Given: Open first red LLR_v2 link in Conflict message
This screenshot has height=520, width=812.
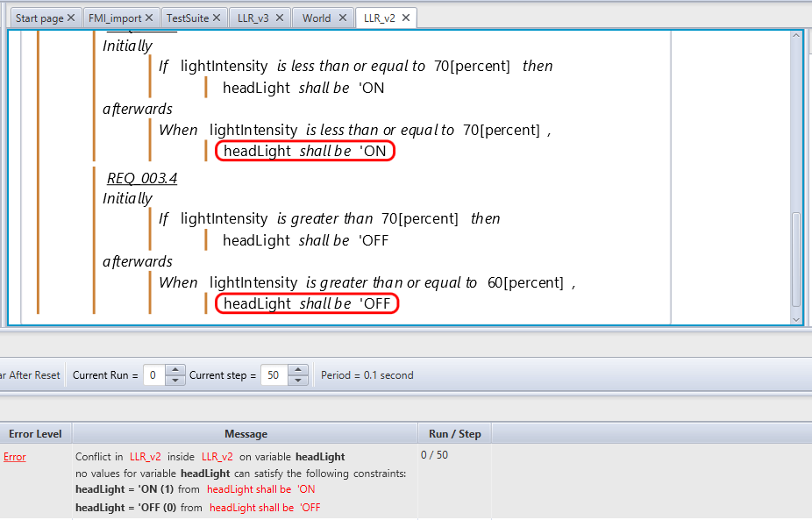Looking at the screenshot, I should (x=145, y=457).
